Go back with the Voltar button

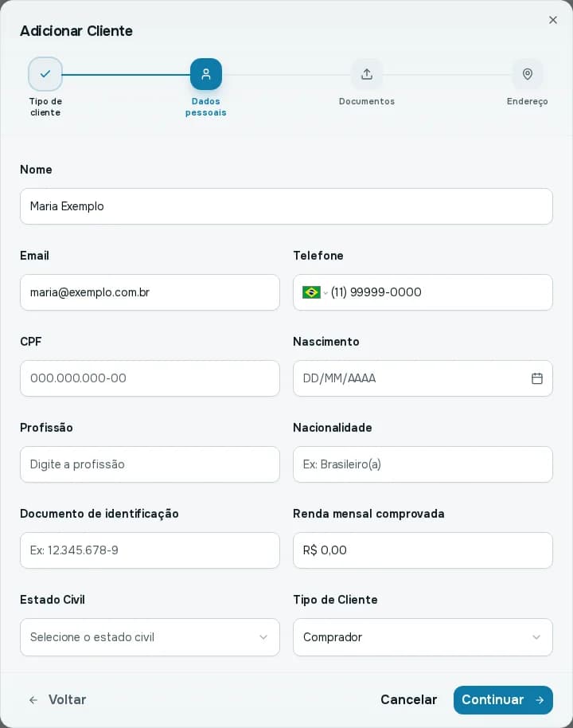(x=58, y=699)
